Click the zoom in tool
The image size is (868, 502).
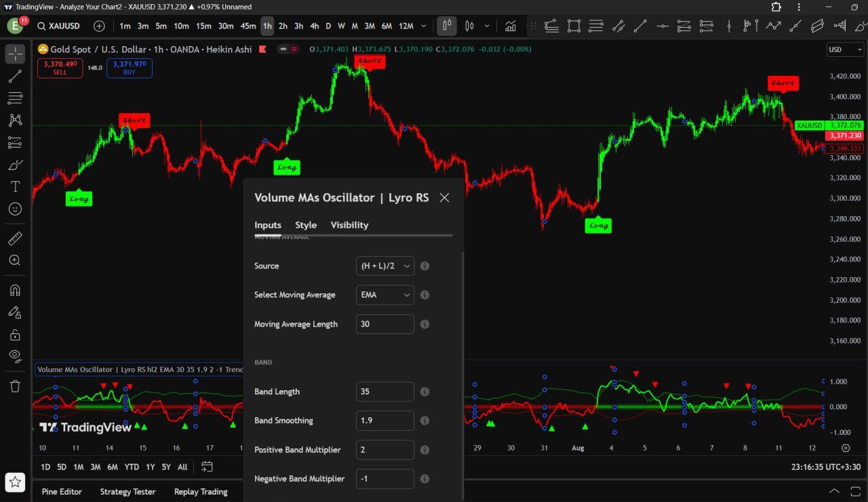[x=15, y=260]
